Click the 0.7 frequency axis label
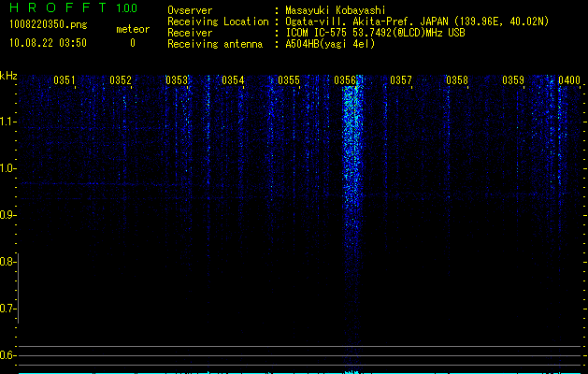The height and width of the screenshot is (374, 588). point(7,309)
